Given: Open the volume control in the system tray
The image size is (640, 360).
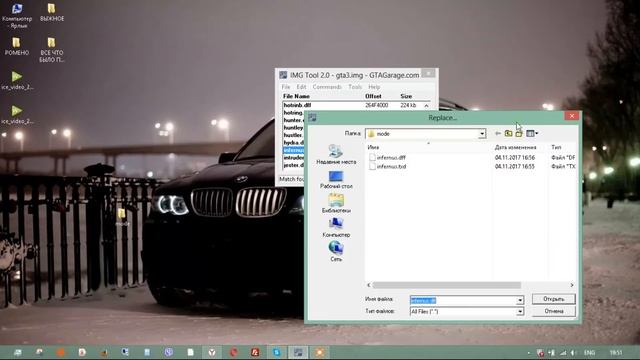Looking at the screenshot, I should tap(573, 352).
